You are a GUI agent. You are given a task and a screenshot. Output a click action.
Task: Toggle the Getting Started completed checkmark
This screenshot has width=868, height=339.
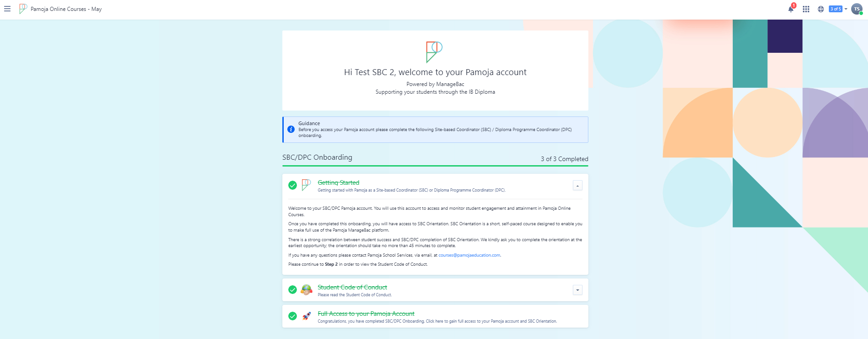click(x=292, y=185)
